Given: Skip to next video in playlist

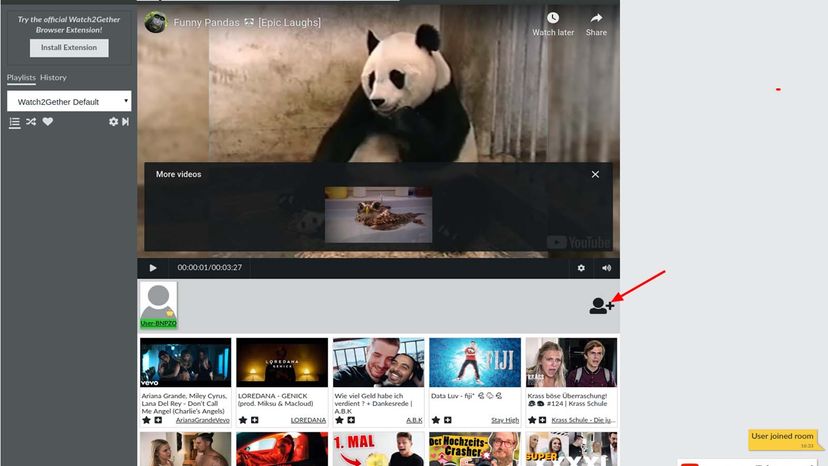Looking at the screenshot, I should (126, 122).
